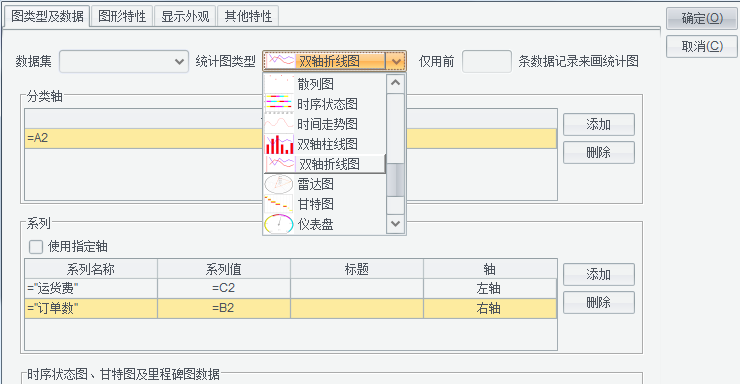
Task: Click 删除 button for 系列
Action: point(598,302)
